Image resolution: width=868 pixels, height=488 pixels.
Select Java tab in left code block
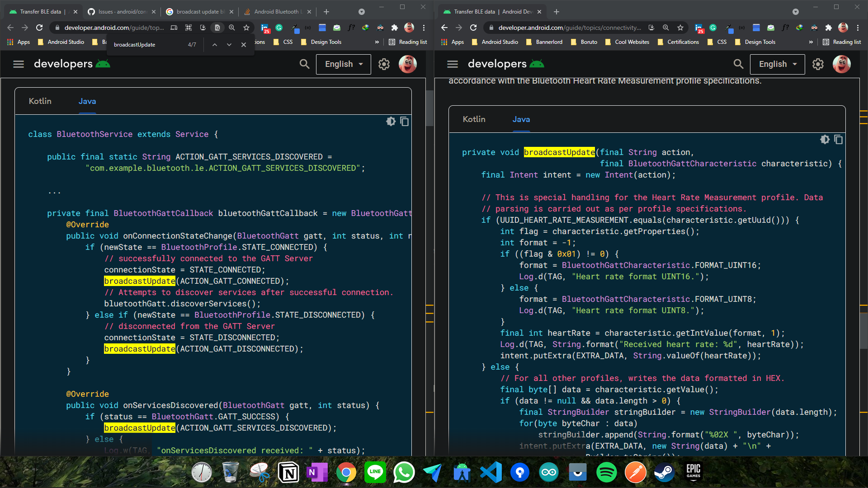[x=87, y=101]
